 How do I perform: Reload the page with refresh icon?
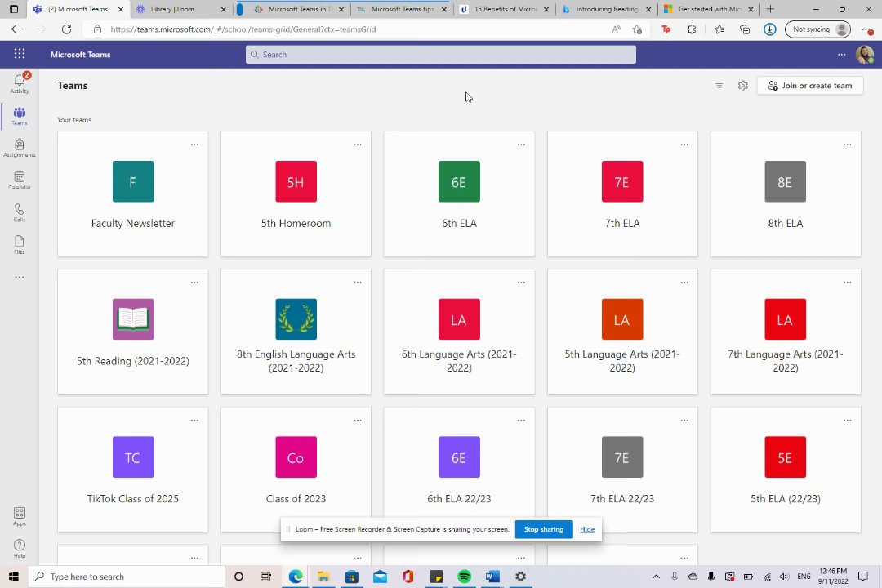[x=66, y=29]
